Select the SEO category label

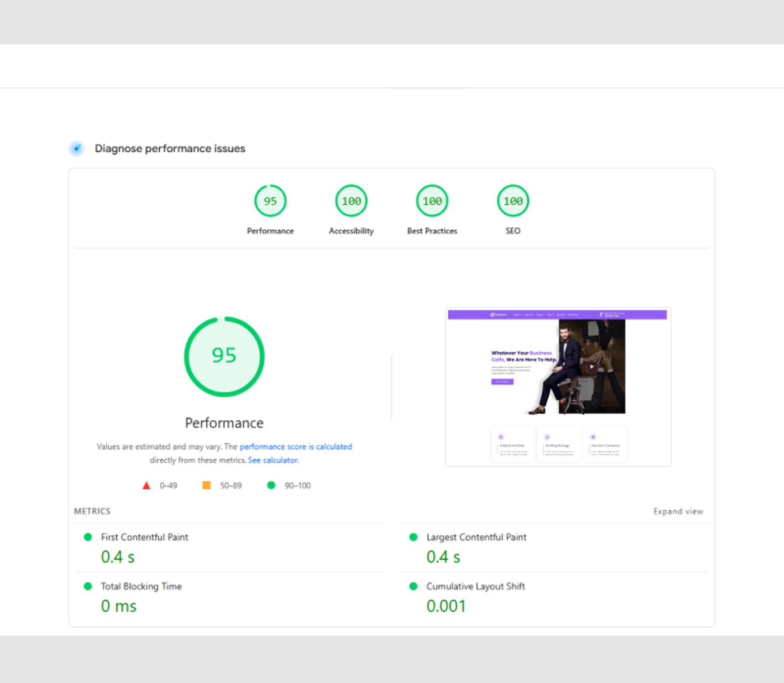(x=513, y=231)
